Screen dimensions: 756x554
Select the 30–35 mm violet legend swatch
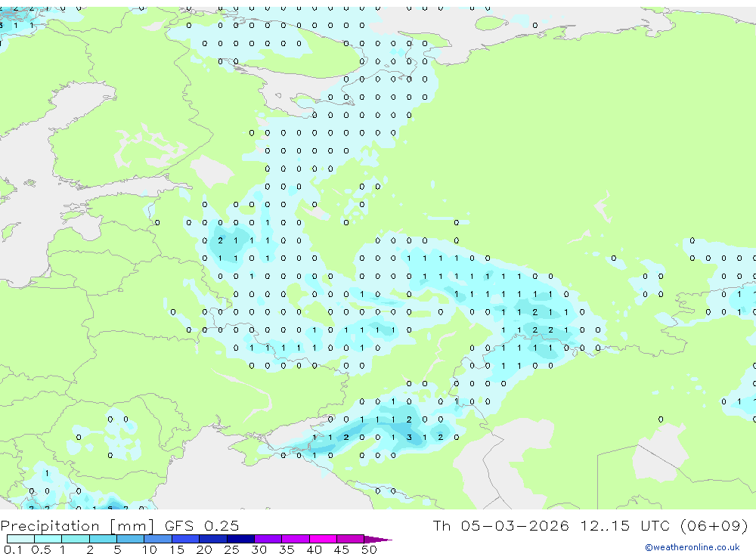tap(268, 539)
